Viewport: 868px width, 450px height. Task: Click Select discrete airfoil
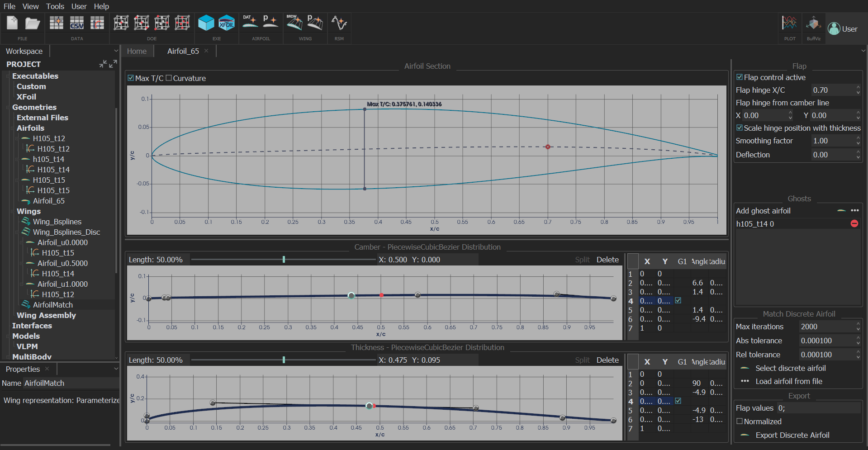(791, 368)
